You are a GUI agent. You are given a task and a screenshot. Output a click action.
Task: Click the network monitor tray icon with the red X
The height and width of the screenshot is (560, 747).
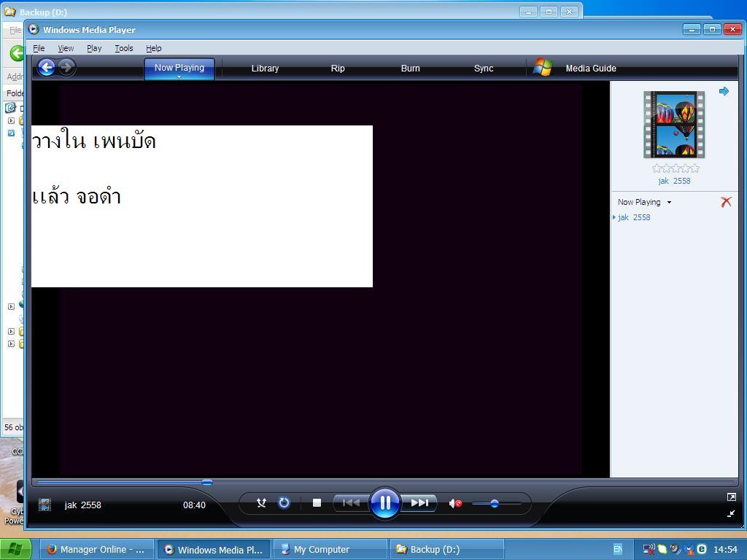tap(649, 550)
